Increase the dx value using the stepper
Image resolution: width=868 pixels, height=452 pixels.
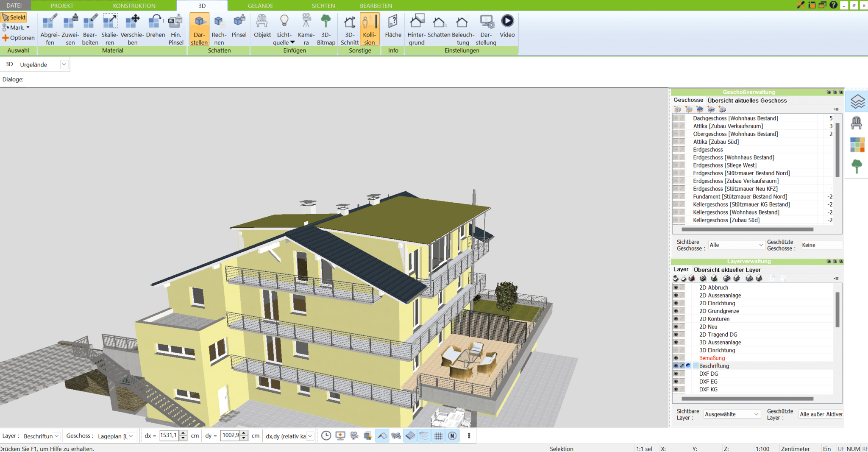pyautogui.click(x=183, y=433)
